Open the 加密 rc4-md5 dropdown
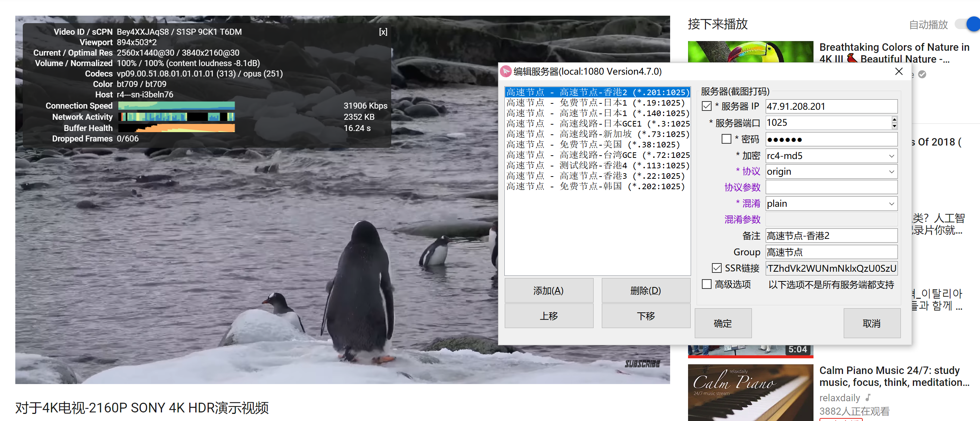Screen dimensions: 980x421 (892, 156)
